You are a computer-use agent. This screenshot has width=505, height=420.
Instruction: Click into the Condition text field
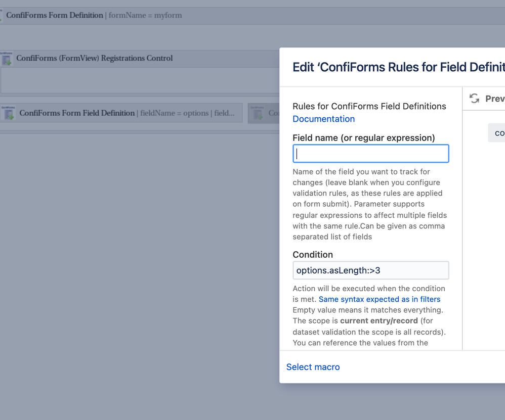click(370, 270)
